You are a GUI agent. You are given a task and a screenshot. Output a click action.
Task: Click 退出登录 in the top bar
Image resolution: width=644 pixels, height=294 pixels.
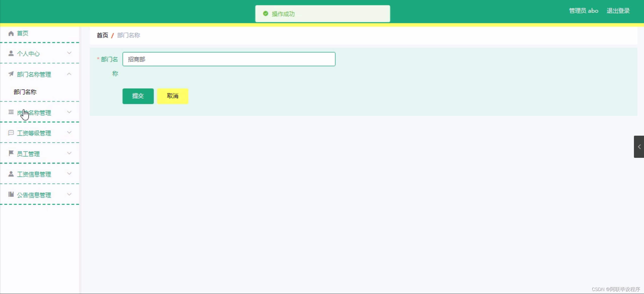point(618,11)
